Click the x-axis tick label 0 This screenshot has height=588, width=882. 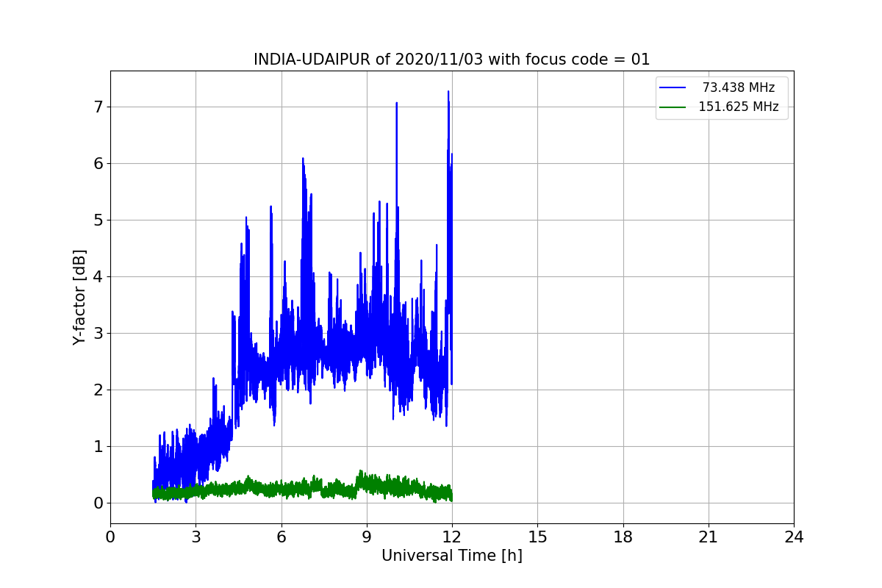point(110,537)
